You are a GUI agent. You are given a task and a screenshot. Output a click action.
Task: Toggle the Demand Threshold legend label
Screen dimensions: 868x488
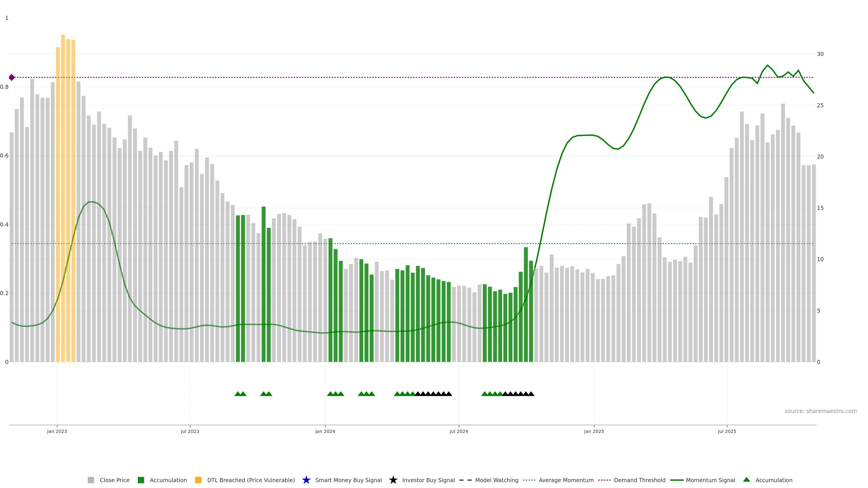tap(639, 480)
